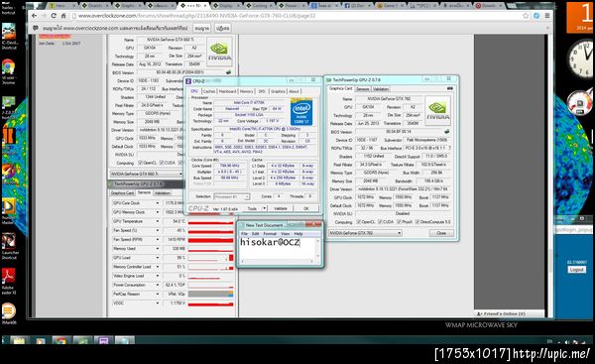Open CPU-Z Processor #1 selection dropdown
Image resolution: width=595 pixels, height=364 pixels.
(231, 196)
